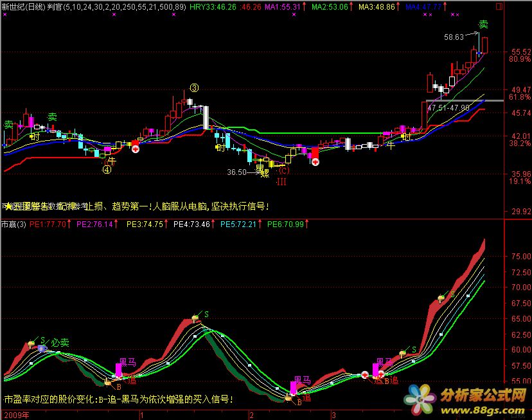This screenshot has width=532, height=420.
Task: Click the yellow 止损、趋势第一 warning text
Action: coord(177,206)
